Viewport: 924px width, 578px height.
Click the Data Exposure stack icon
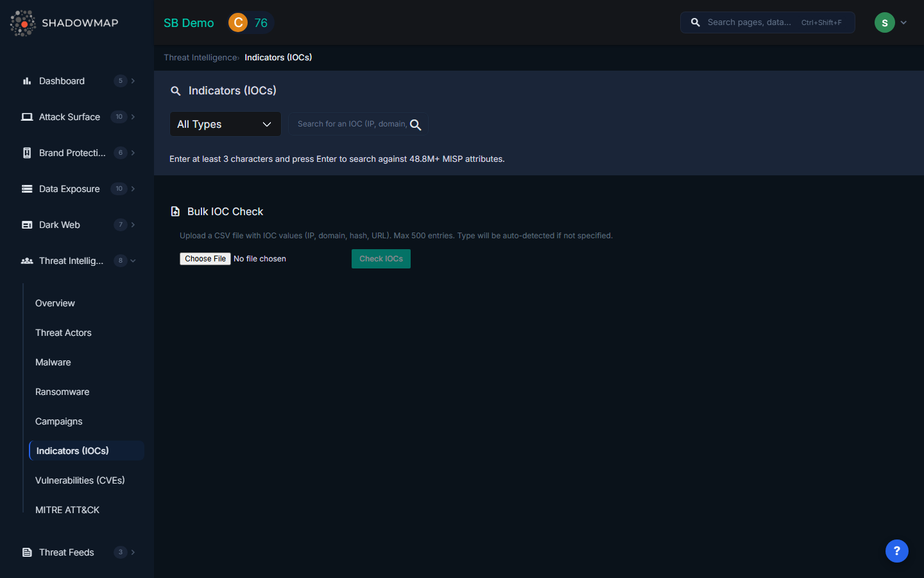coord(27,189)
